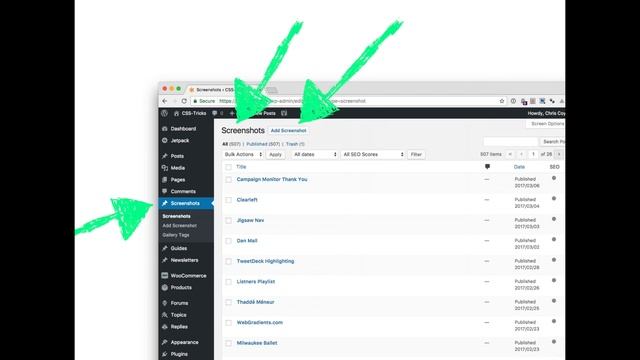Click the comments column header bubble icon
The image size is (640, 360).
click(487, 167)
